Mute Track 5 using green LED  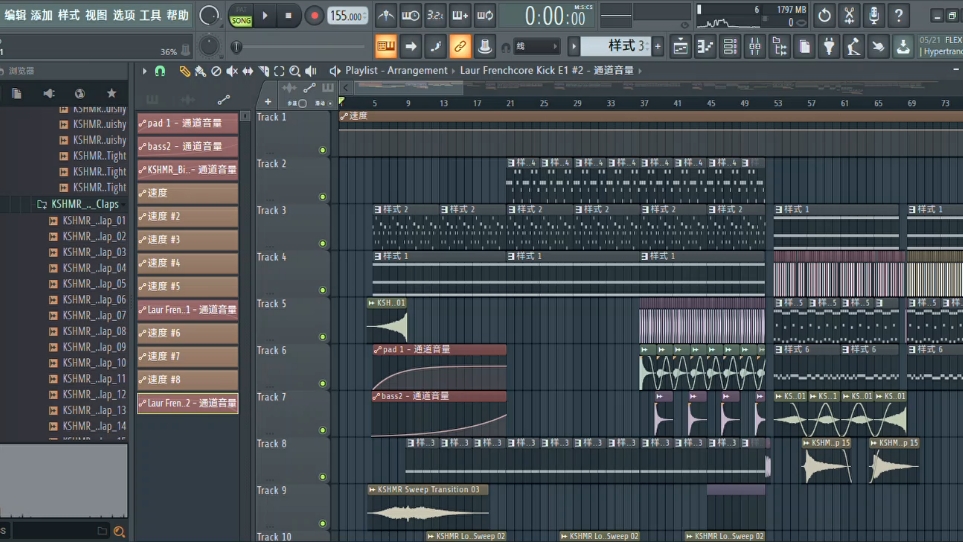tap(322, 337)
